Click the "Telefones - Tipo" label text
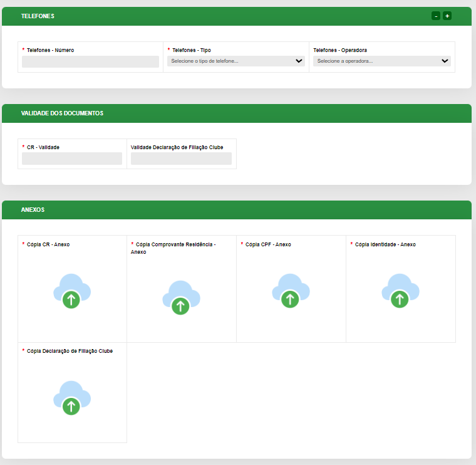 pos(192,50)
